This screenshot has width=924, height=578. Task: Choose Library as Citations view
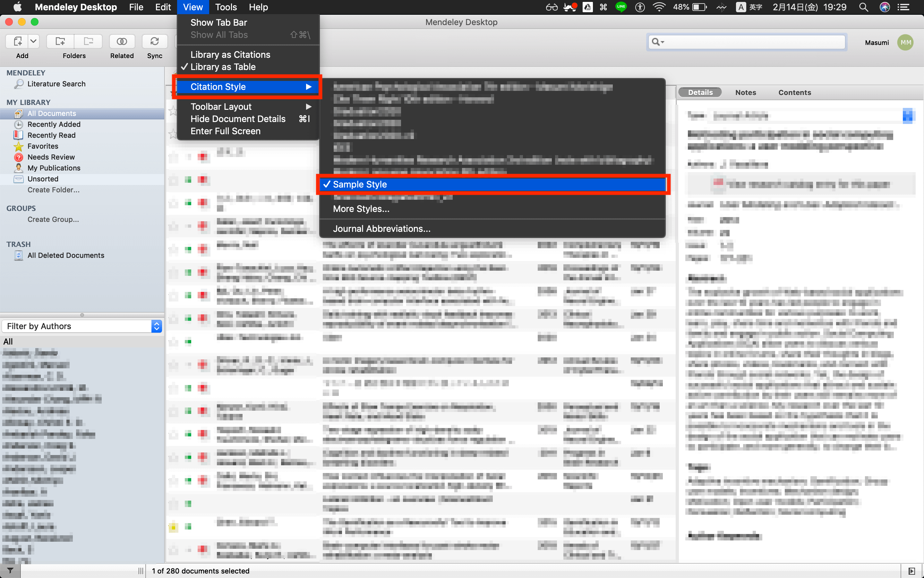[x=248, y=55]
